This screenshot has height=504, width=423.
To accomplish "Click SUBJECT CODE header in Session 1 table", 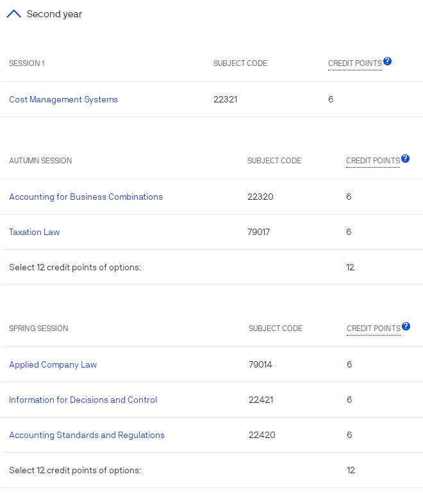I will pos(240,63).
